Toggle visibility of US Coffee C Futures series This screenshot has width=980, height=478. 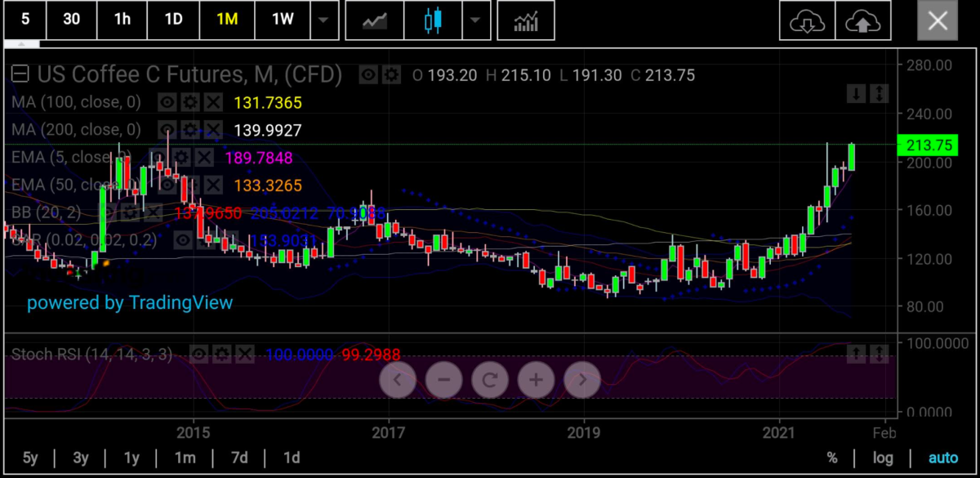click(x=369, y=75)
